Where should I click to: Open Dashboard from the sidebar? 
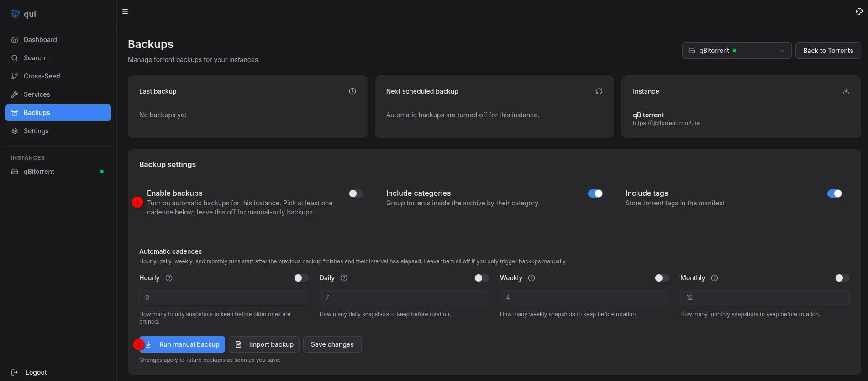click(x=40, y=40)
